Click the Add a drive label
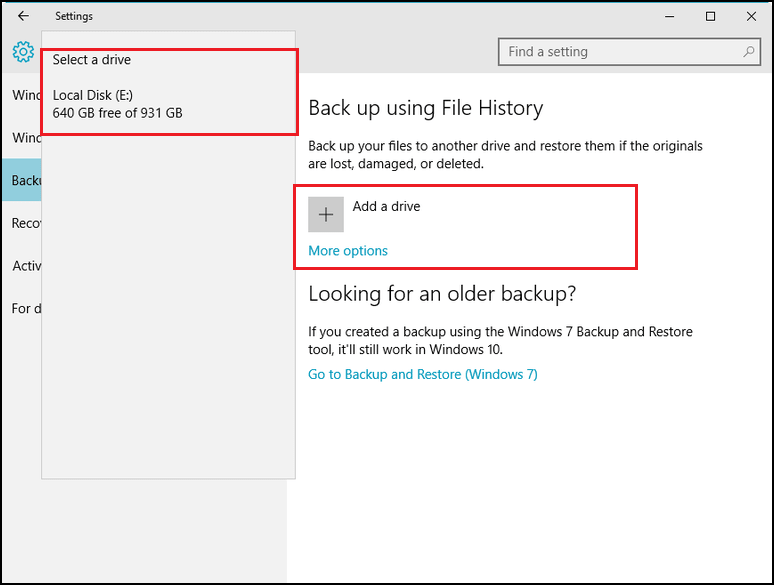The height and width of the screenshot is (585, 774). [386, 207]
